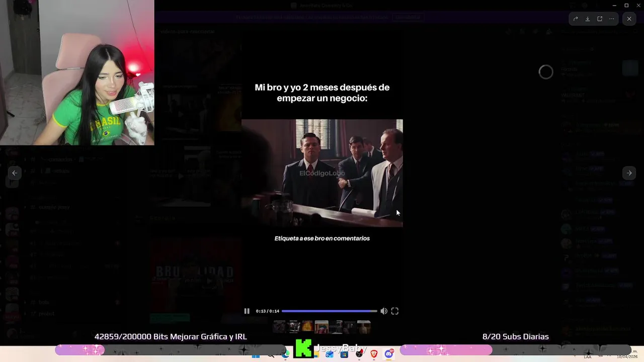Go to the previous media item
The height and width of the screenshot is (362, 644).
[x=15, y=173]
